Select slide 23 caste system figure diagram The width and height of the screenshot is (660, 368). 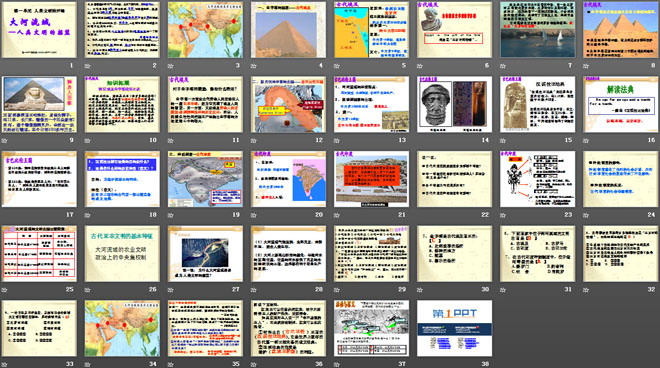538,179
